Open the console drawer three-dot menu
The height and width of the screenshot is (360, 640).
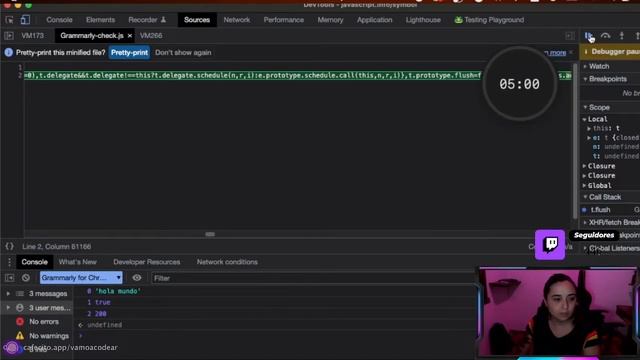tap(9, 262)
